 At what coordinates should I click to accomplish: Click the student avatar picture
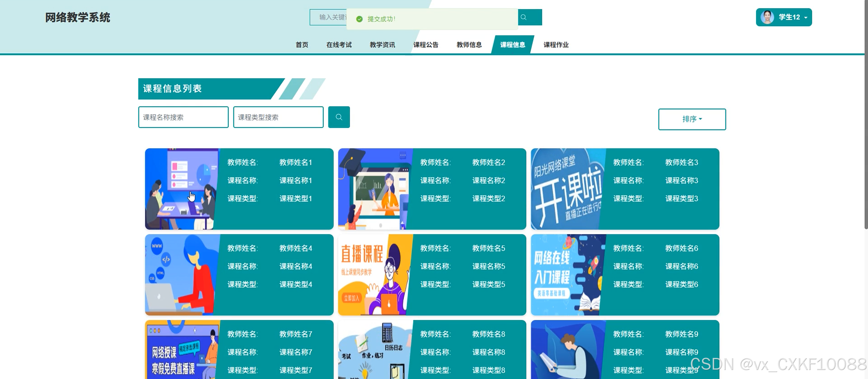767,17
